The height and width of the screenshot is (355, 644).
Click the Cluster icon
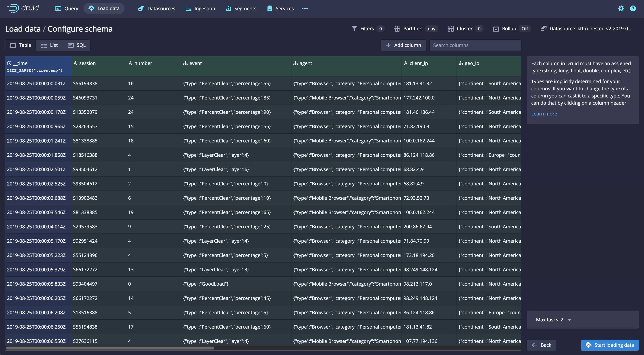[451, 28]
